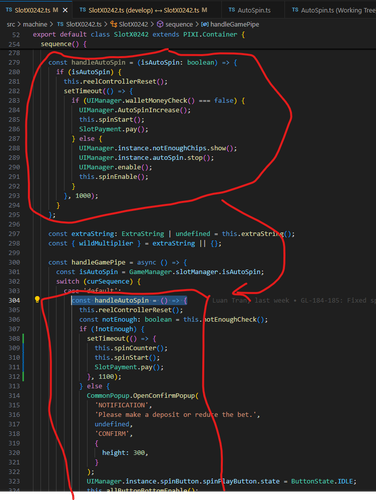The image size is (376, 500).
Task: Click 'curSequence' in the switch on line 302
Action: pyautogui.click(x=108, y=281)
